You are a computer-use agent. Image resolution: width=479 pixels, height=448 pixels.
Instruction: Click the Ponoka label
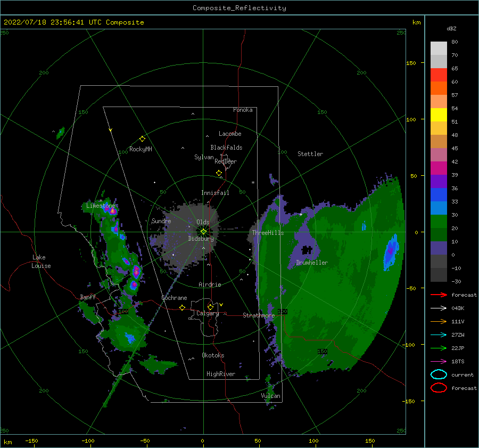coord(243,110)
